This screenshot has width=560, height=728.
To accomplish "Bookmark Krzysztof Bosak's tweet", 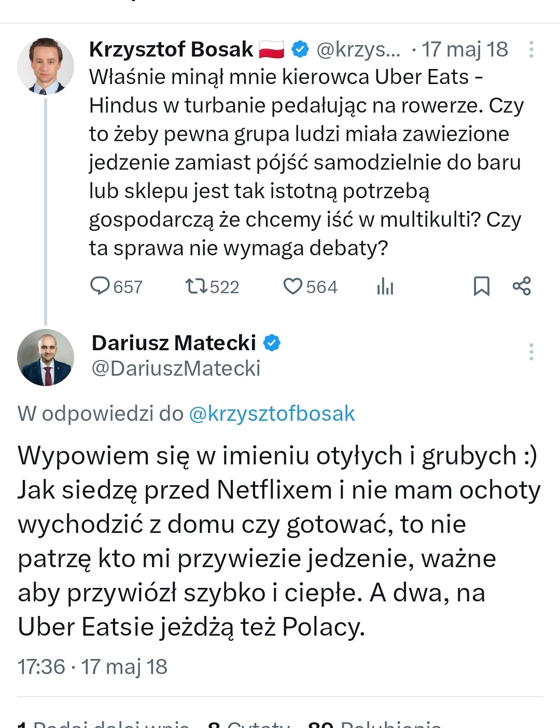I will coord(481,286).
